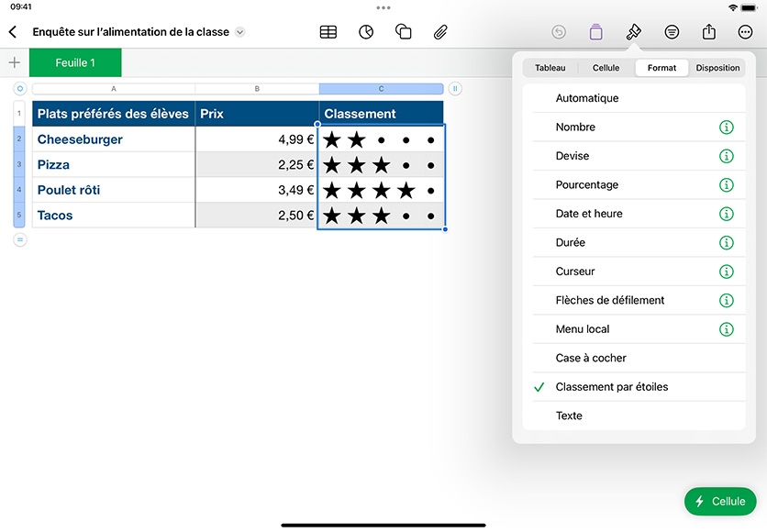Select the 3,49 € price cell

(x=257, y=190)
